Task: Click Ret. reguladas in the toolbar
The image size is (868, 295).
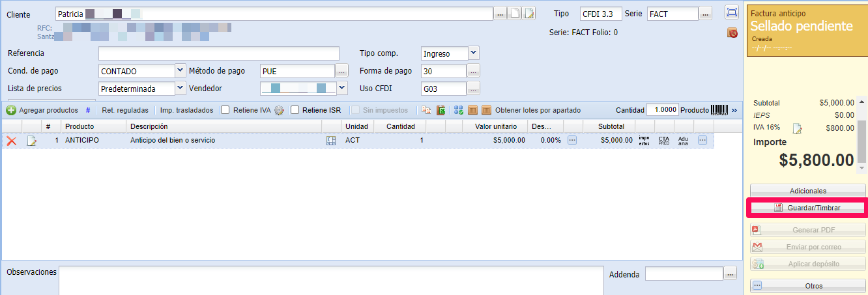Action: tap(125, 110)
